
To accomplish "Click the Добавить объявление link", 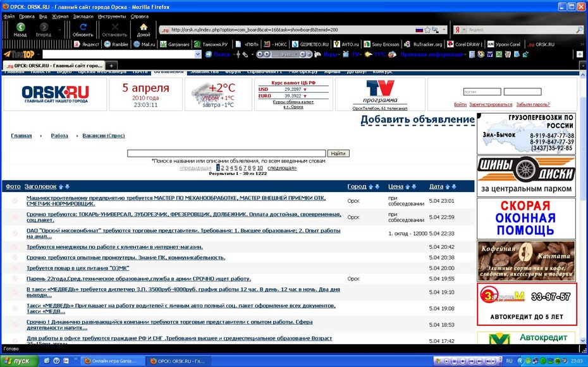I will click(418, 120).
